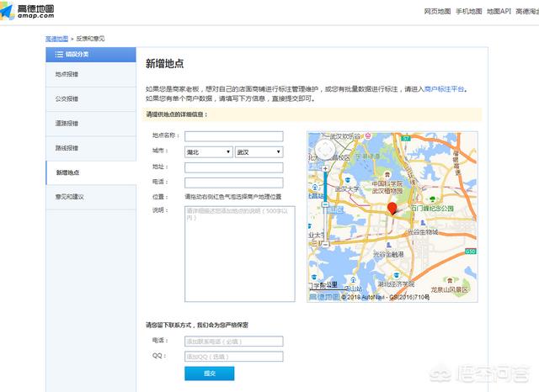Click the 错误分类 sidebar header
The image size is (539, 392).
point(91,54)
